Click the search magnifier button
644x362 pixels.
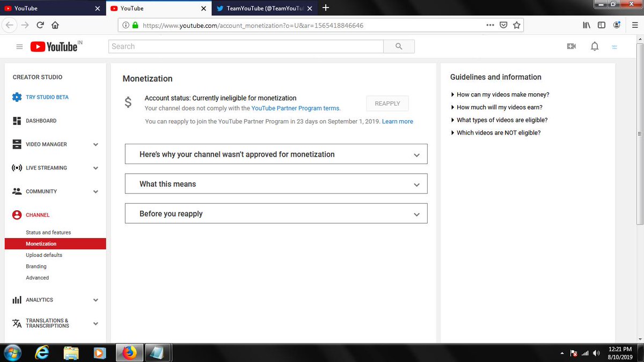coord(399,47)
